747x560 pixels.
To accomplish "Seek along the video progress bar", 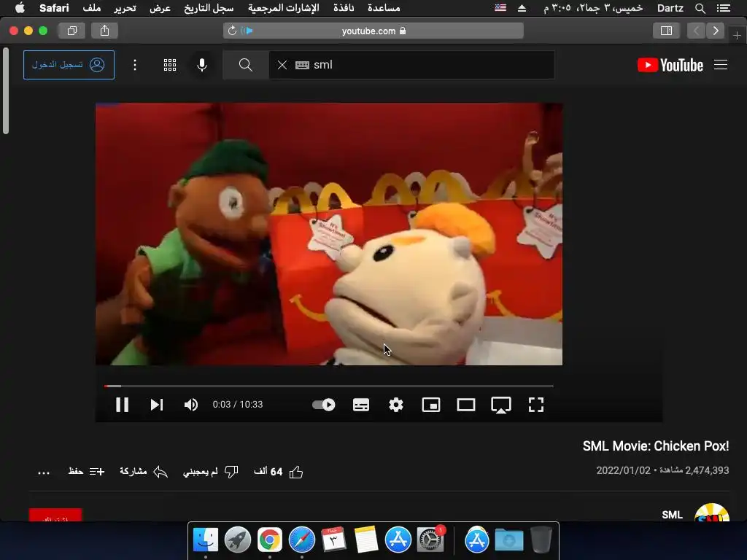I will pos(329,386).
